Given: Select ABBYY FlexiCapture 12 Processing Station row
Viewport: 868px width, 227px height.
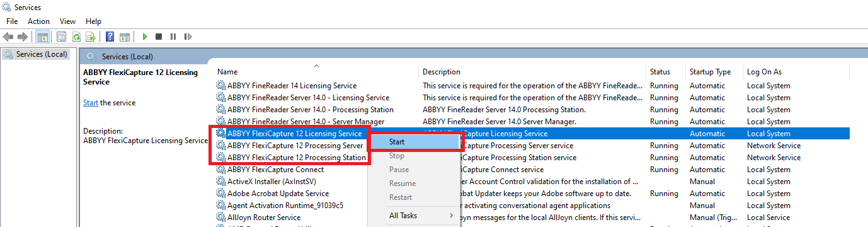Looking at the screenshot, I should pos(296,158).
